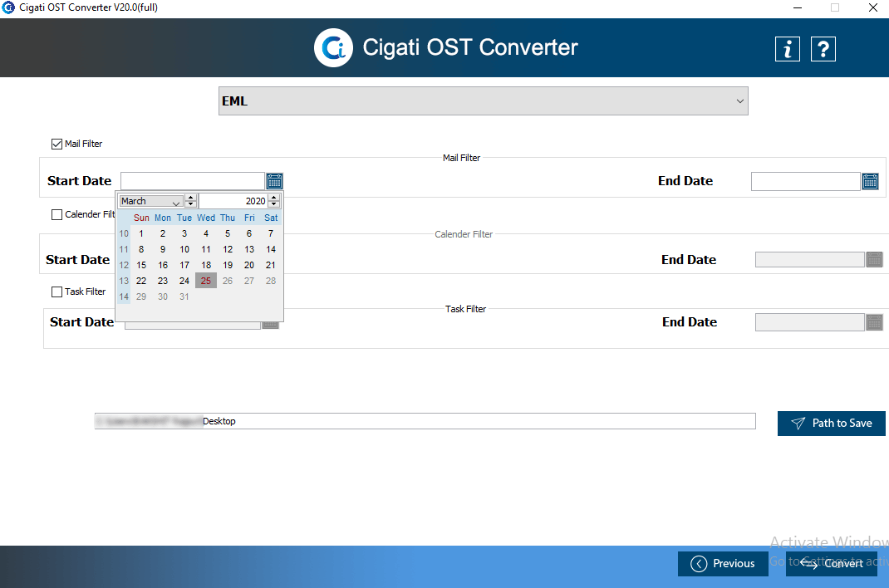
Task: Enable the Calender Filter checkbox
Action: (56, 215)
